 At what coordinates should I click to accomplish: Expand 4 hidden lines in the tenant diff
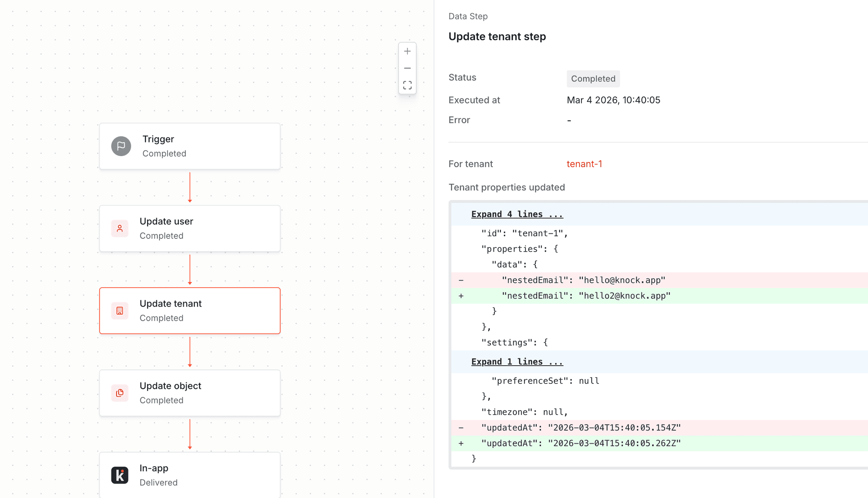click(517, 214)
